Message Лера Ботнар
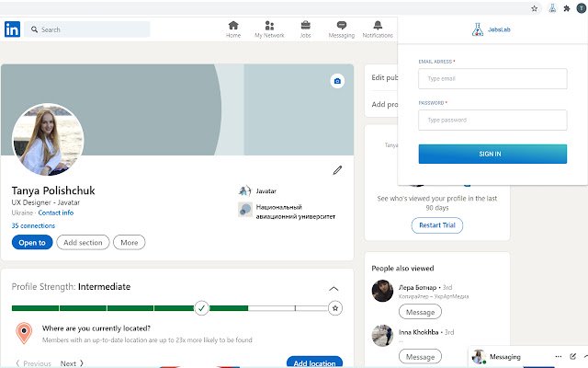 coord(420,312)
